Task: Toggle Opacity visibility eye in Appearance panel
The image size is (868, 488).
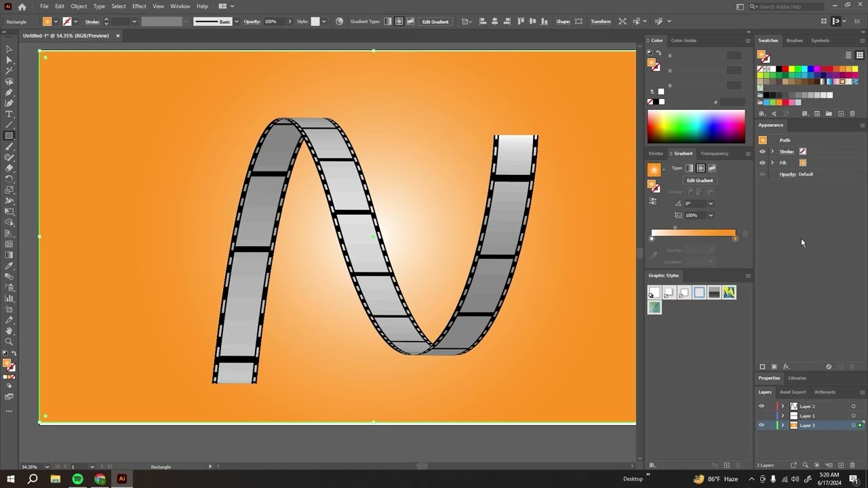Action: pyautogui.click(x=762, y=174)
